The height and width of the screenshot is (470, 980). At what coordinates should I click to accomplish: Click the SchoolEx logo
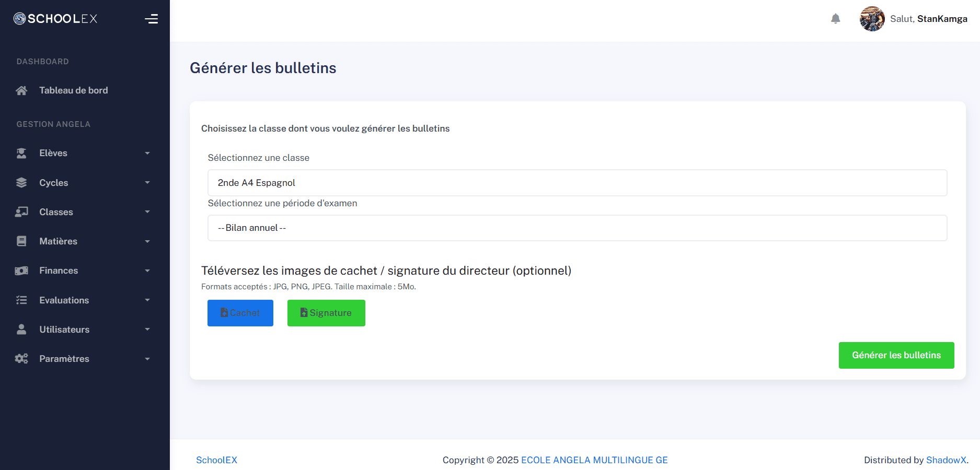click(55, 19)
